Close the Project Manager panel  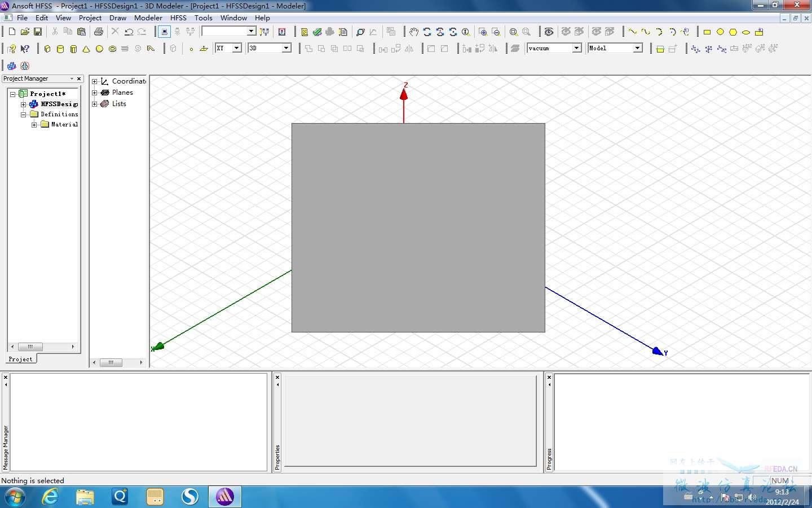(x=79, y=79)
